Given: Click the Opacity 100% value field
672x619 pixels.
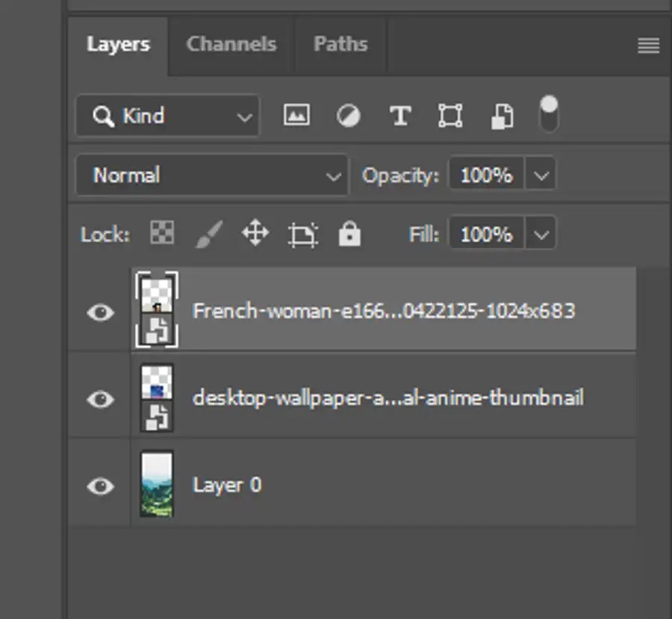Looking at the screenshot, I should pos(486,175).
